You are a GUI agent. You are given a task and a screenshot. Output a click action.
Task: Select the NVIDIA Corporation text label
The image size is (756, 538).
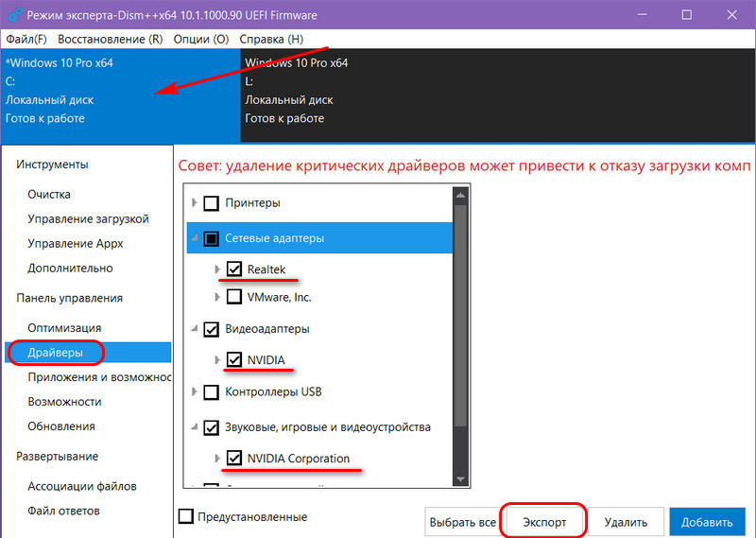pyautogui.click(x=299, y=459)
